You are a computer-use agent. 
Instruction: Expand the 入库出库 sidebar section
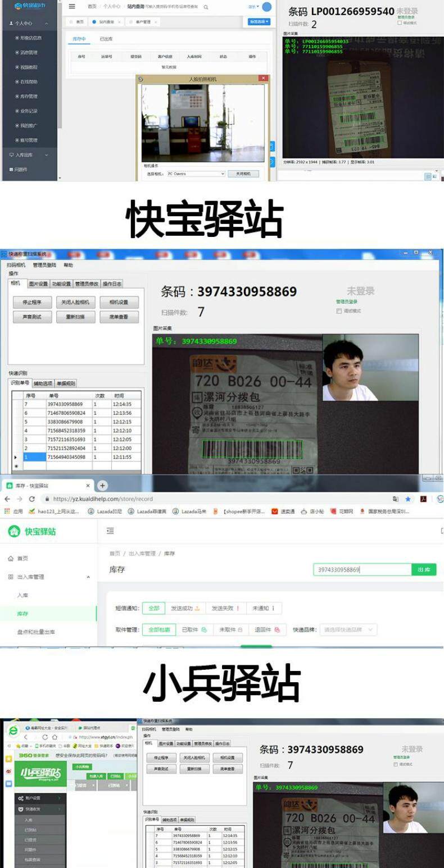click(29, 155)
